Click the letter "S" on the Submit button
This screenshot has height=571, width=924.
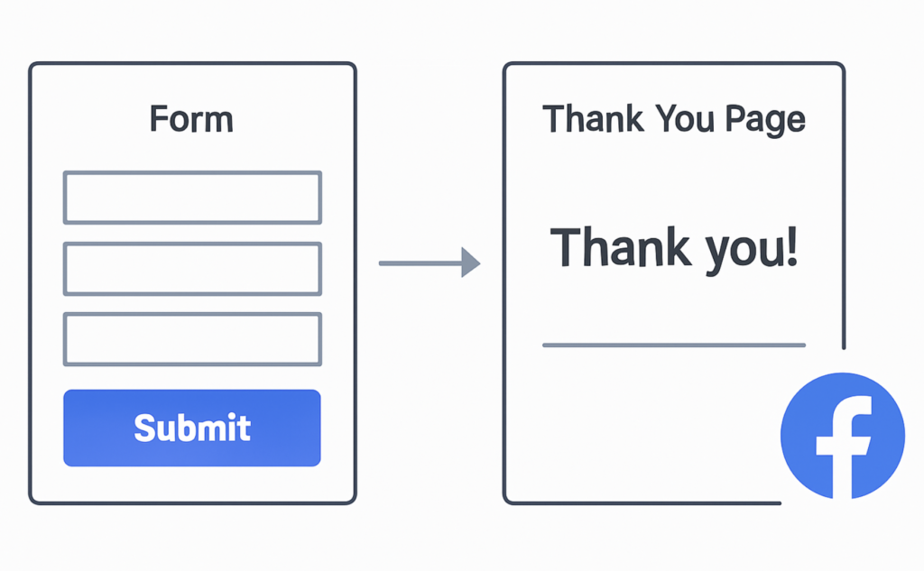(144, 428)
